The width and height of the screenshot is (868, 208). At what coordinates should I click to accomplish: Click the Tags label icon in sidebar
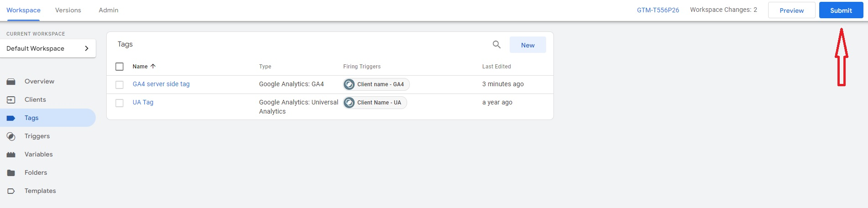(x=11, y=118)
